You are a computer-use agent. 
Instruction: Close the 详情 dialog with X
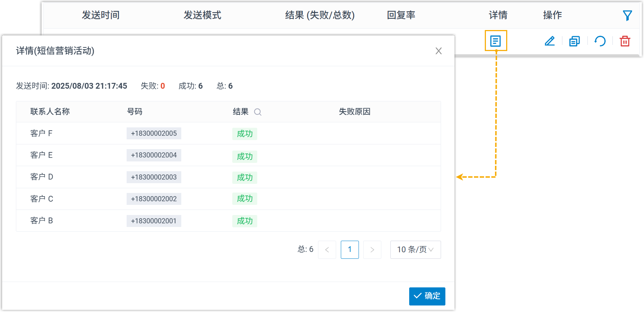(x=438, y=51)
